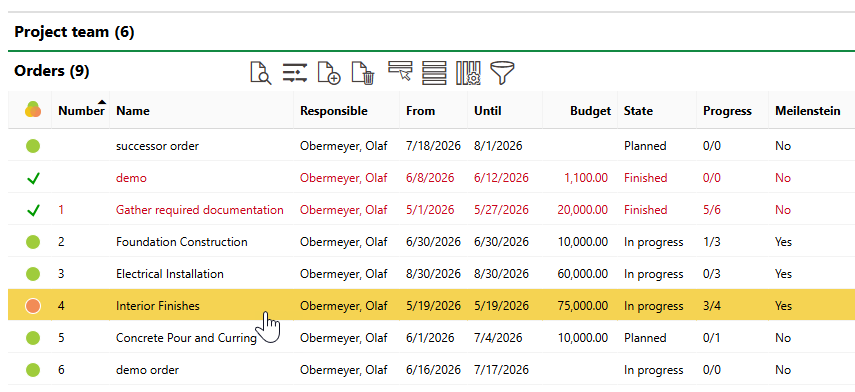Click orange status dot of Interior Finishes
Image resolution: width=855 pixels, height=392 pixels.
[x=33, y=306]
